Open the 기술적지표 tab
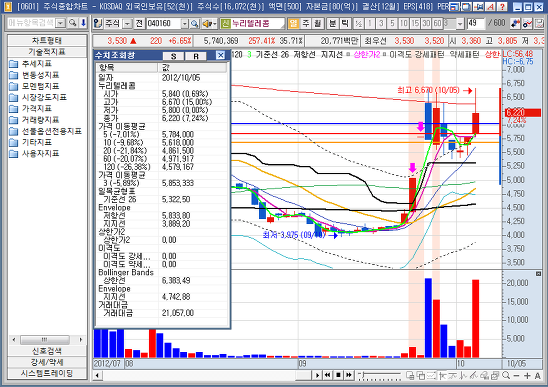The width and height of the screenshot is (548, 387). (x=47, y=52)
